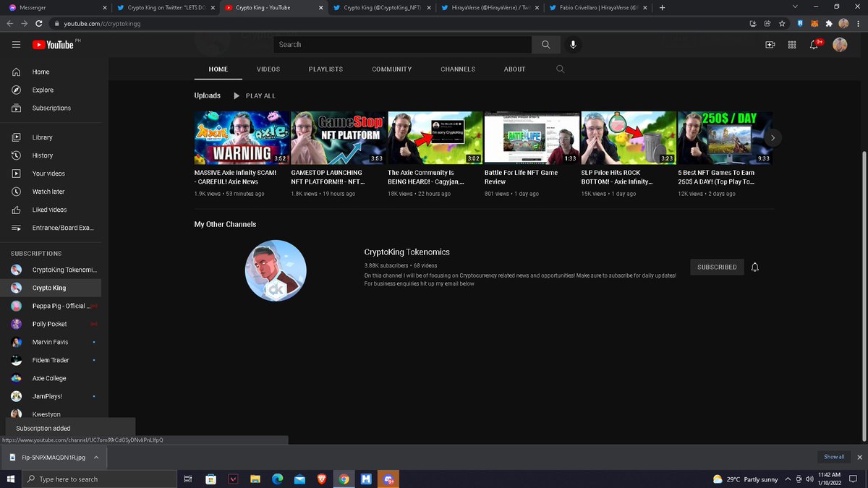
Task: Switch to the HOME channel tab
Action: [218, 69]
